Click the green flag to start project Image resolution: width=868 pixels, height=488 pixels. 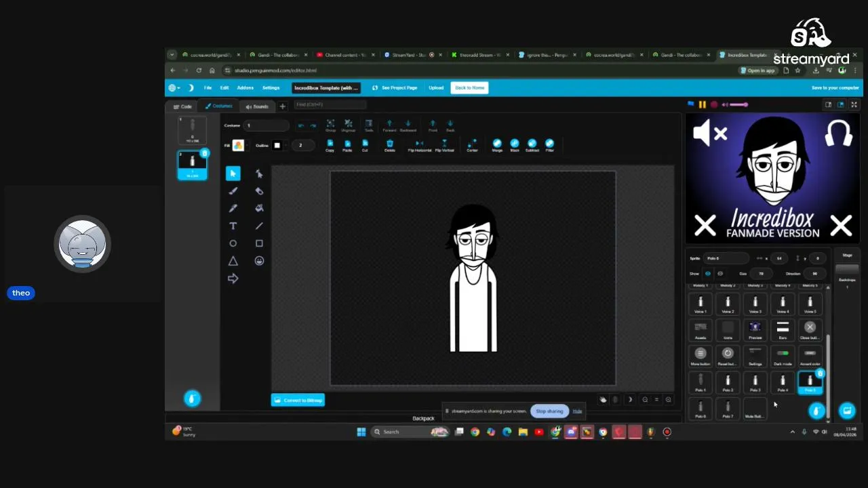pyautogui.click(x=691, y=104)
